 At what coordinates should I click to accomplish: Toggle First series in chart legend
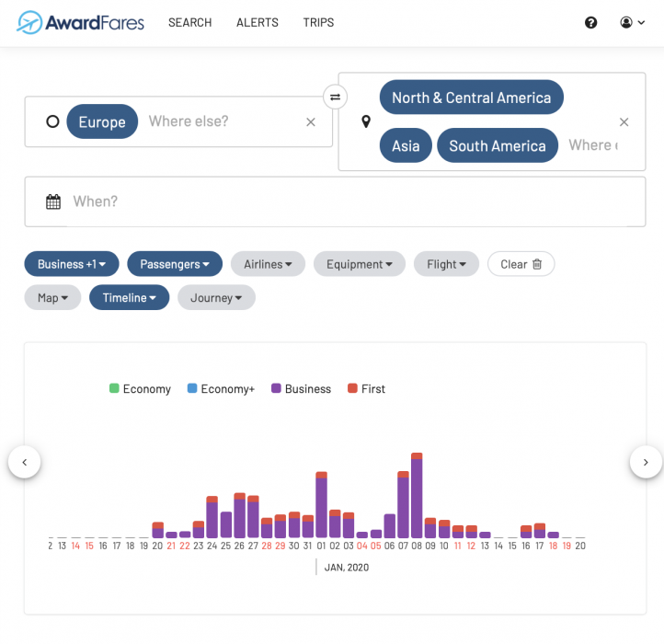pyautogui.click(x=366, y=389)
